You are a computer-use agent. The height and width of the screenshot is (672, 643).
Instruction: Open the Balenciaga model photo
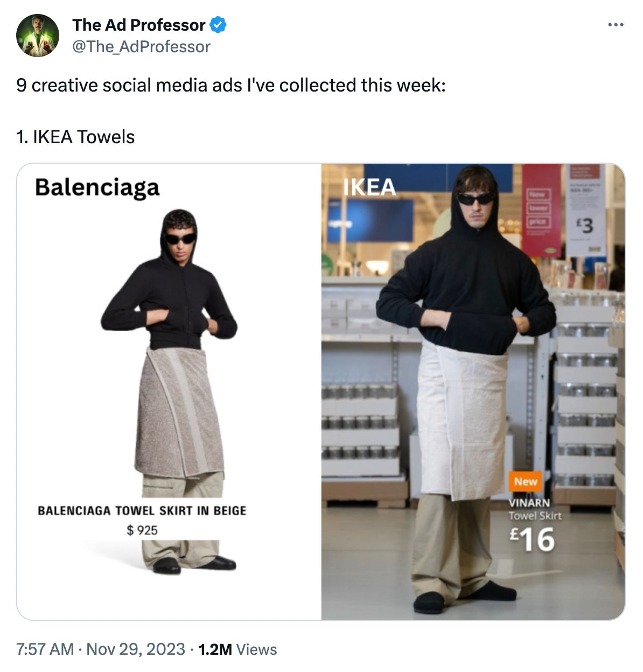(x=169, y=391)
